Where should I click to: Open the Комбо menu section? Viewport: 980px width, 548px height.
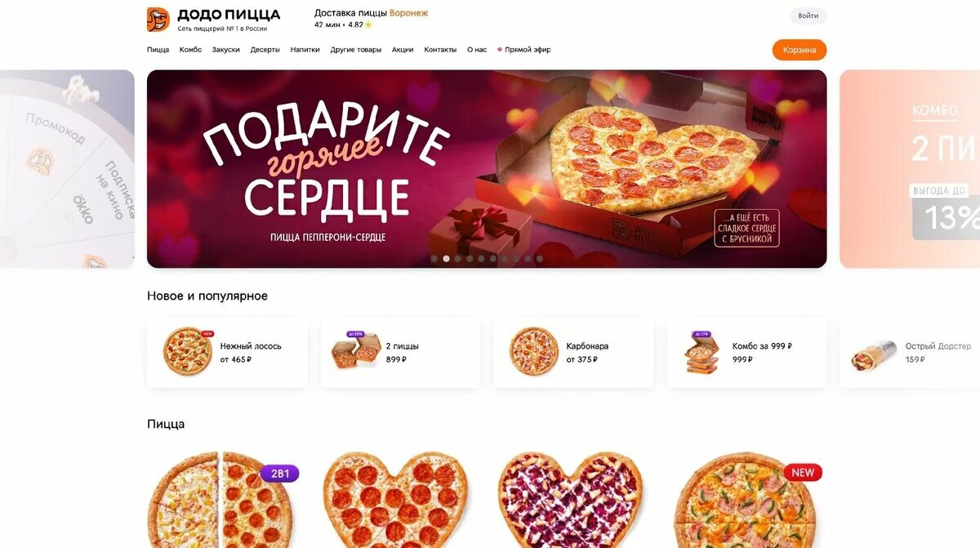click(x=190, y=50)
